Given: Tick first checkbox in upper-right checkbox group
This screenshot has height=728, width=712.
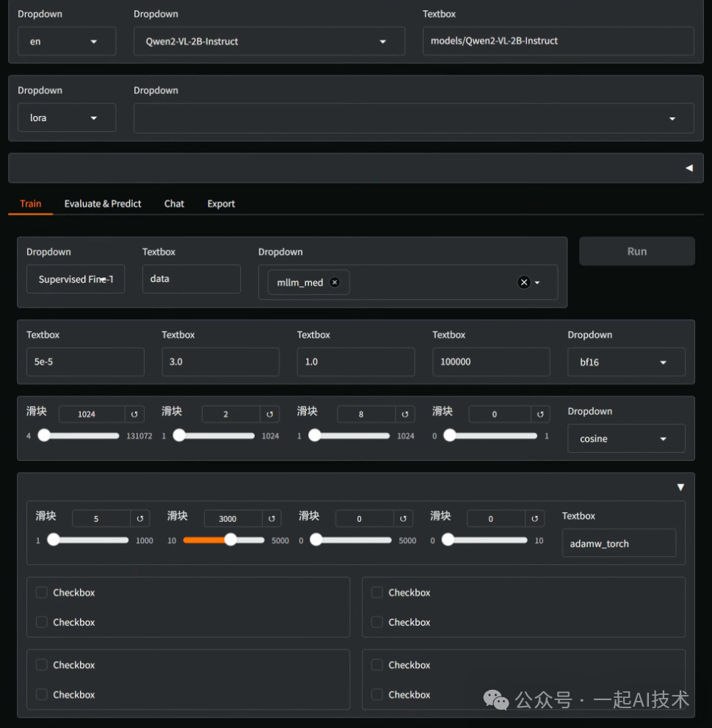Looking at the screenshot, I should pos(377,592).
